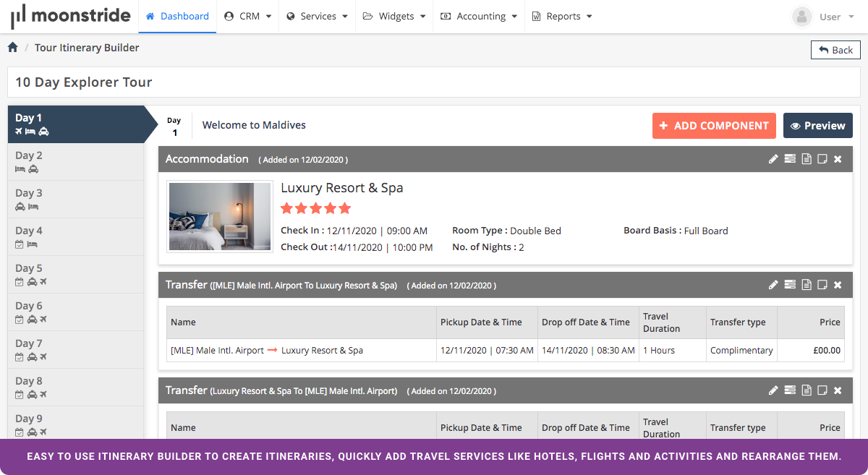
Task: Click note icon on Resort-to-Airport transfer header
Action: (x=822, y=390)
